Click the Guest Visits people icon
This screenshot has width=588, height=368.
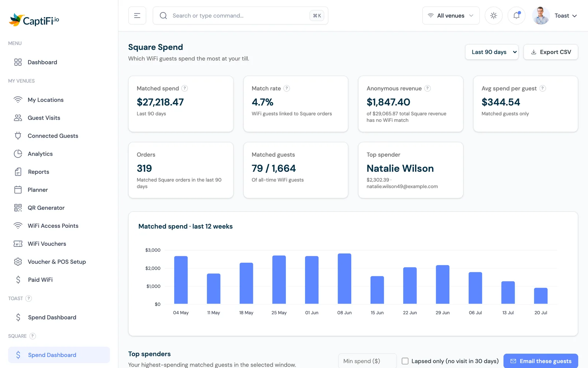click(x=18, y=118)
